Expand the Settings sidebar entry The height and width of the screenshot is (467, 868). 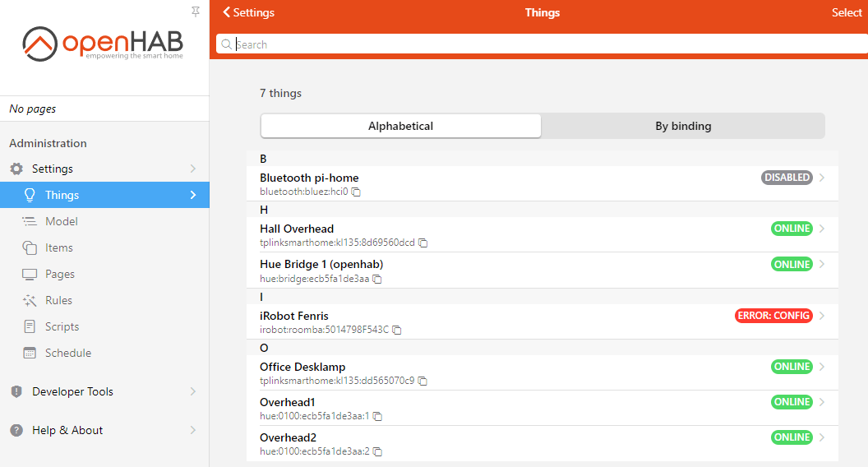[x=104, y=169]
